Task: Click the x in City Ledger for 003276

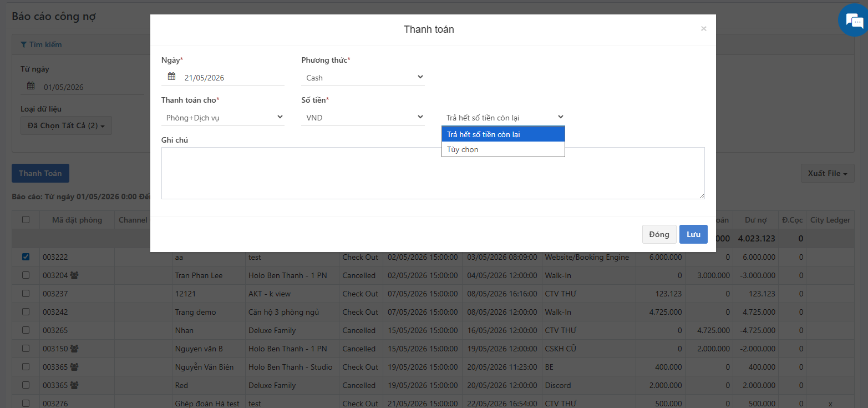Action: (830, 404)
